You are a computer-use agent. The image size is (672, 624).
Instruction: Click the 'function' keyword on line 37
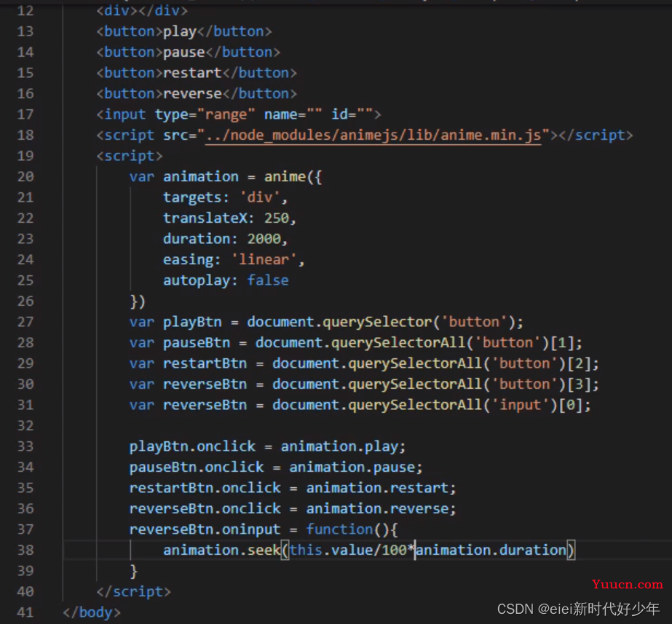pos(339,529)
